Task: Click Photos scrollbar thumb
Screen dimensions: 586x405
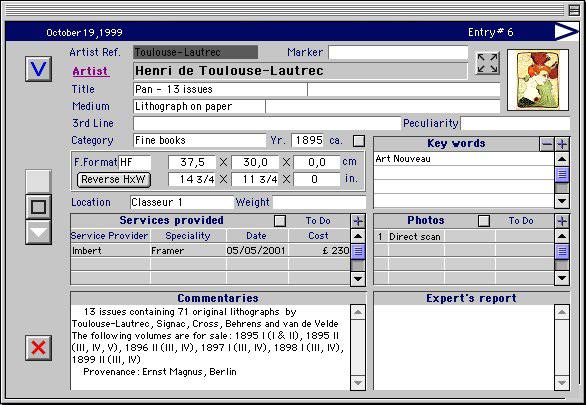Action: click(562, 251)
